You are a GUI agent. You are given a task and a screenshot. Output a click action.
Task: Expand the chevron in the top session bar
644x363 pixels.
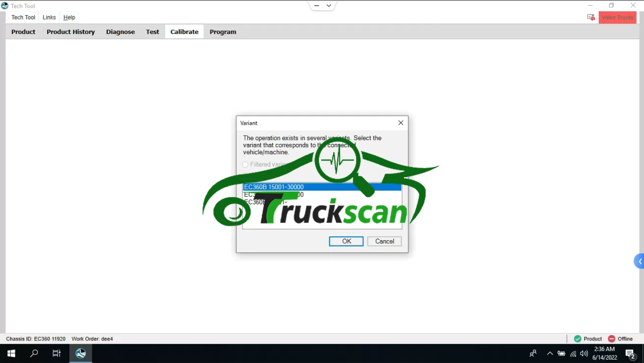point(329,6)
